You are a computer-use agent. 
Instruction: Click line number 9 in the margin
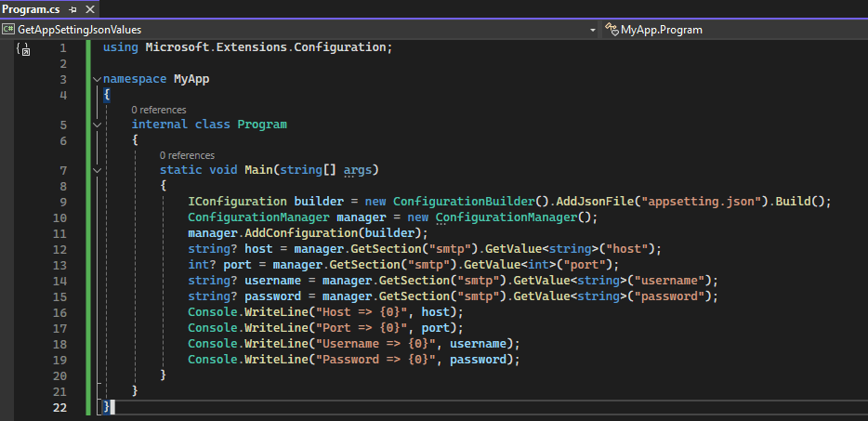[x=61, y=202]
